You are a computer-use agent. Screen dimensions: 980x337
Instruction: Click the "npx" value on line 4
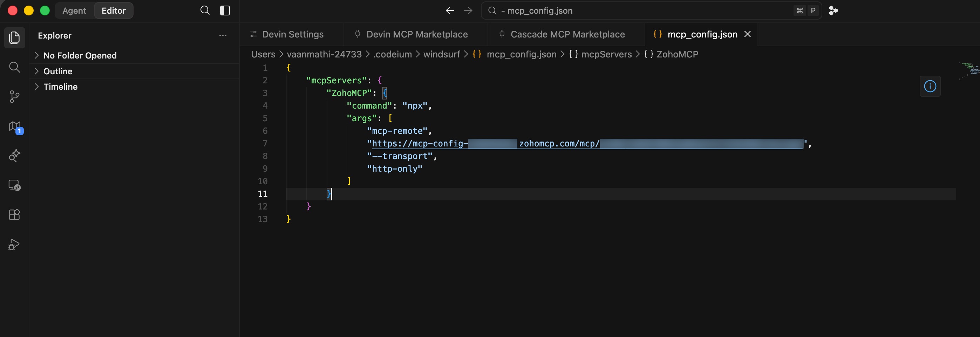click(415, 105)
